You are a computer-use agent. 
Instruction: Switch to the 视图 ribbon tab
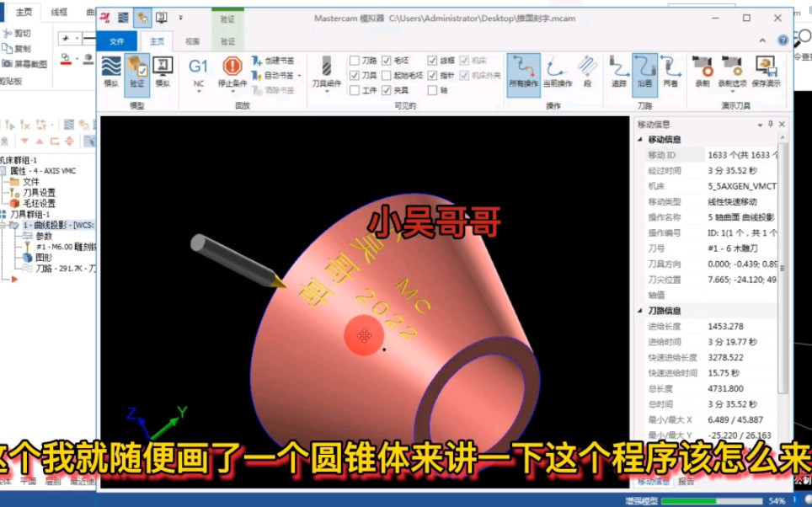191,40
